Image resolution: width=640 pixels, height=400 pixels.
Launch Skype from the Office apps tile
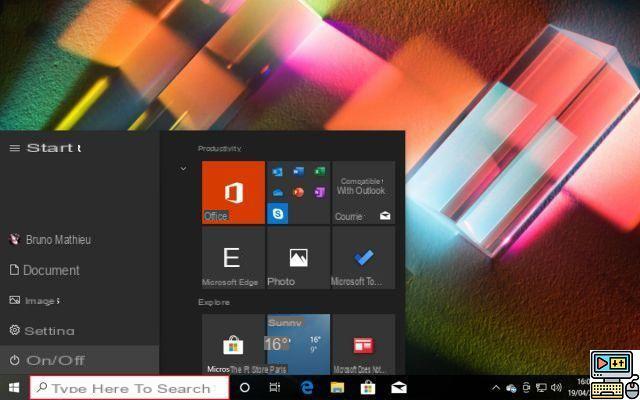click(278, 213)
